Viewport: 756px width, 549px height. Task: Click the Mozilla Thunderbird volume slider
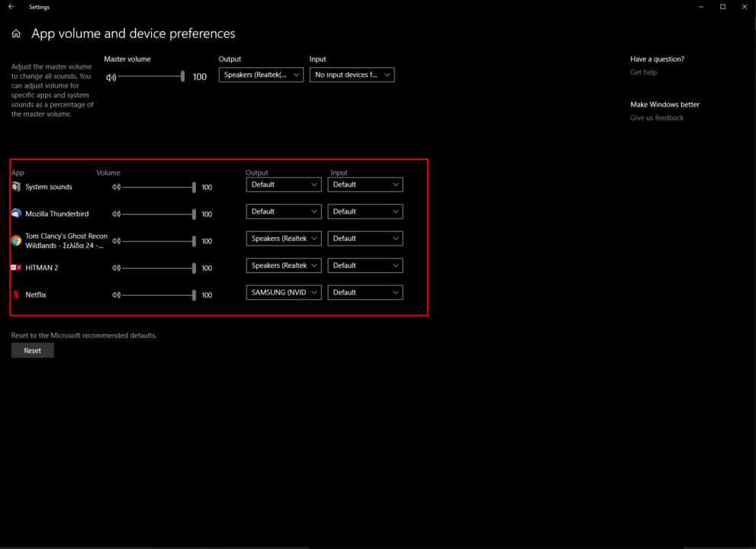[159, 214]
